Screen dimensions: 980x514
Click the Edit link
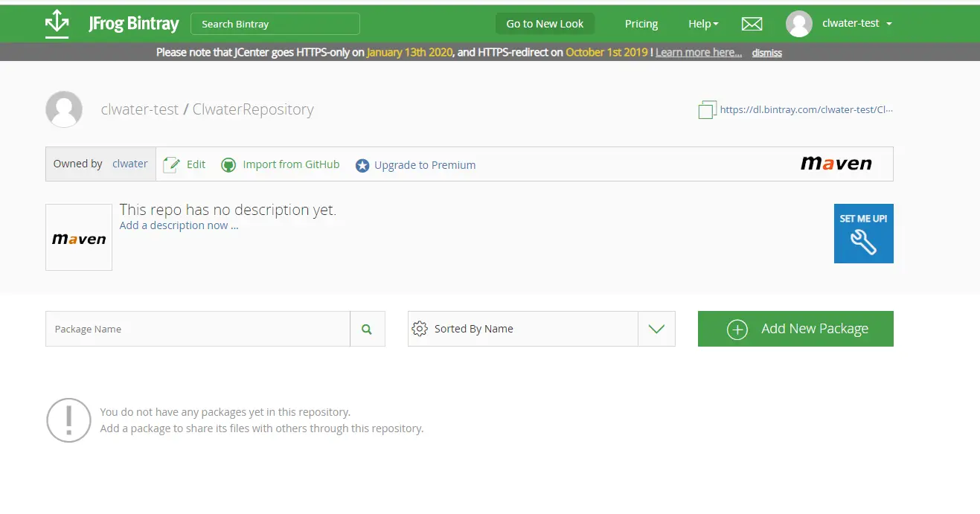tap(196, 164)
